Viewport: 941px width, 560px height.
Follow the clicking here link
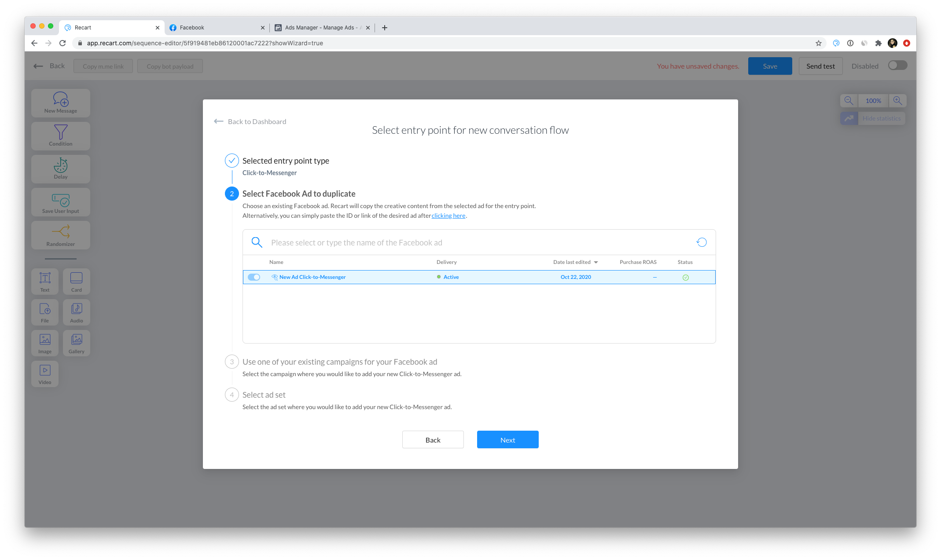tap(448, 216)
